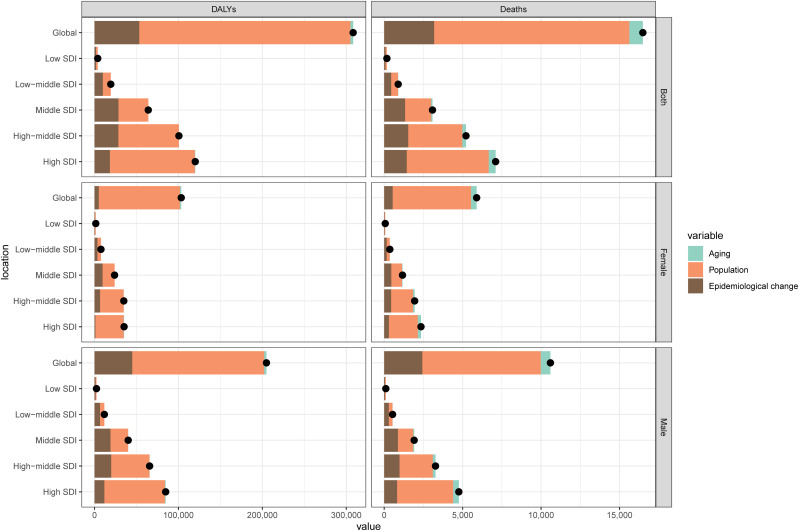Screen dimensions: 799x531
Task: Click 'Global' label in the Male row
Action: click(64, 363)
